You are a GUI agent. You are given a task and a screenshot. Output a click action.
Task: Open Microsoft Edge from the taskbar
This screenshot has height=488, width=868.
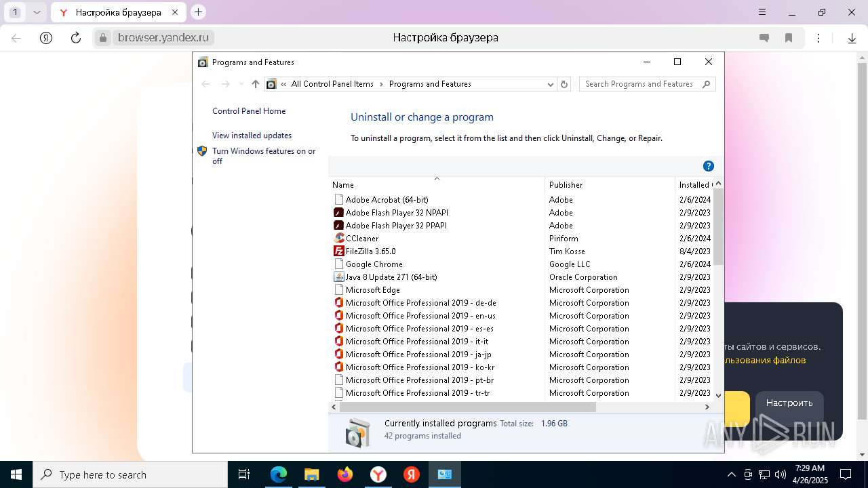[279, 474]
